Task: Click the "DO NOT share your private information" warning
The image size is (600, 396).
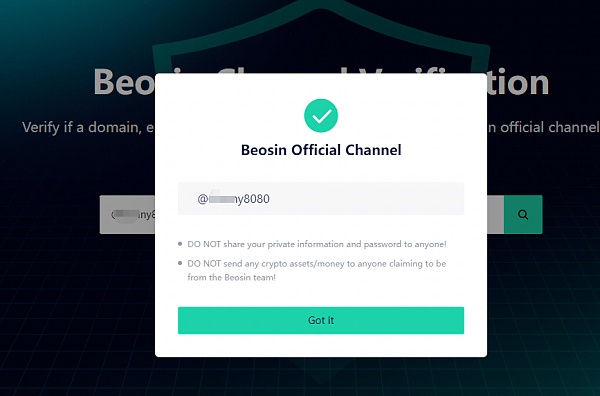Action: pyautogui.click(x=316, y=244)
